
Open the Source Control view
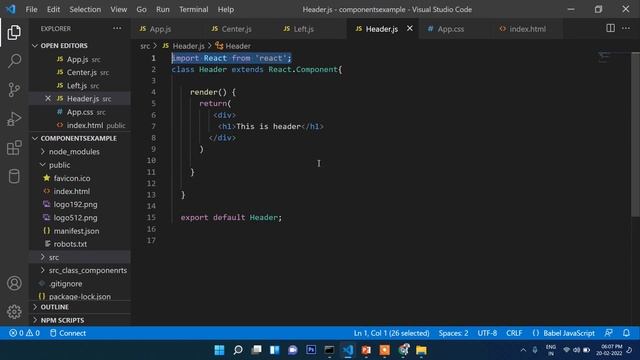(x=14, y=90)
